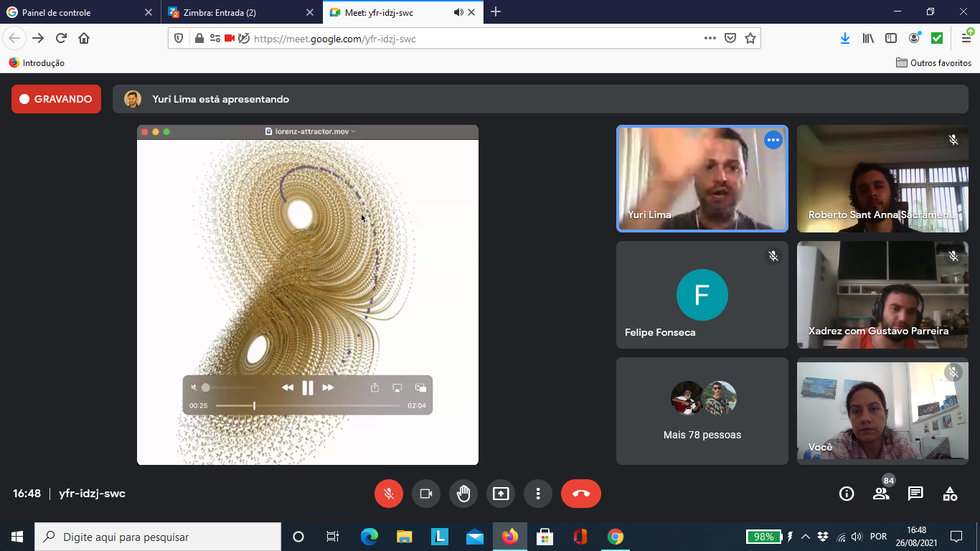Open Chrome from taskbar
The width and height of the screenshot is (980, 551).
tap(616, 537)
